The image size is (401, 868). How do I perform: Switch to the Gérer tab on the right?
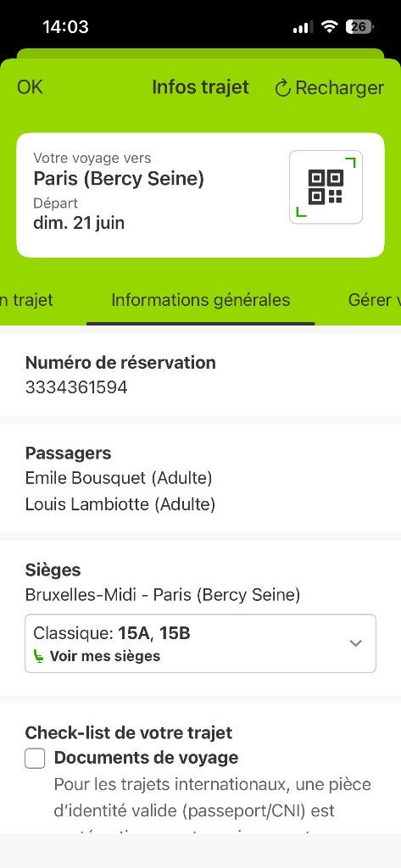375,300
